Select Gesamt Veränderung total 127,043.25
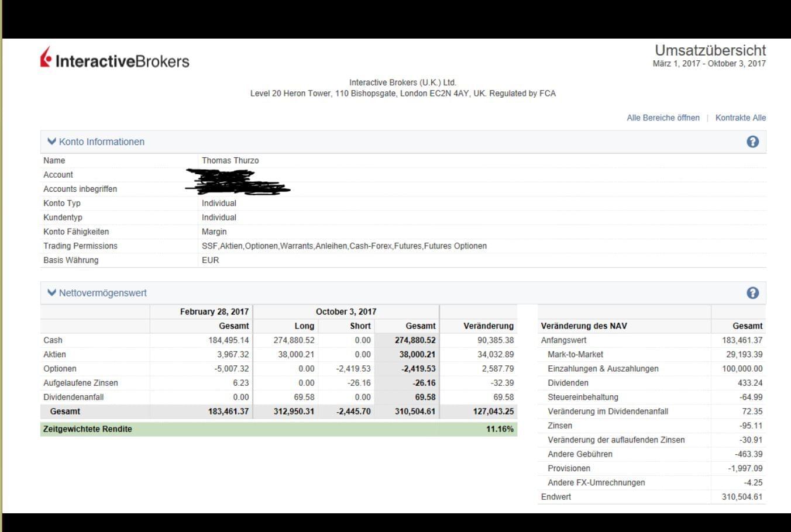Viewport: 791px width, 532px height. [493, 411]
